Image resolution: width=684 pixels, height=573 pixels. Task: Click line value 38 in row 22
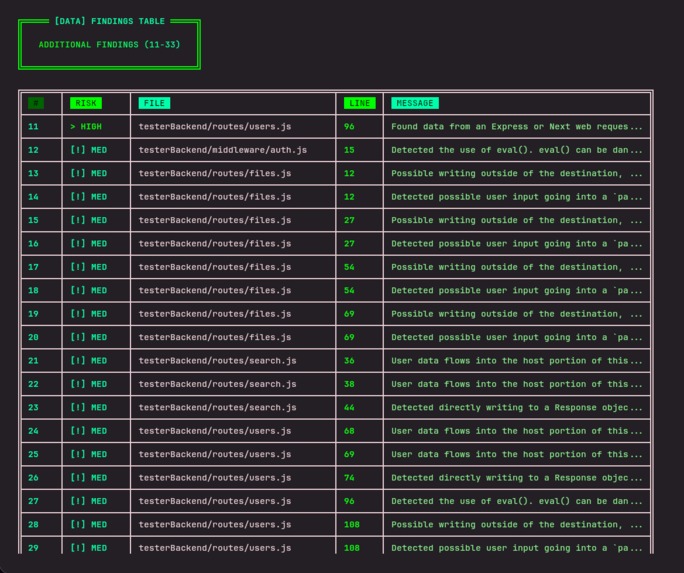349,384
